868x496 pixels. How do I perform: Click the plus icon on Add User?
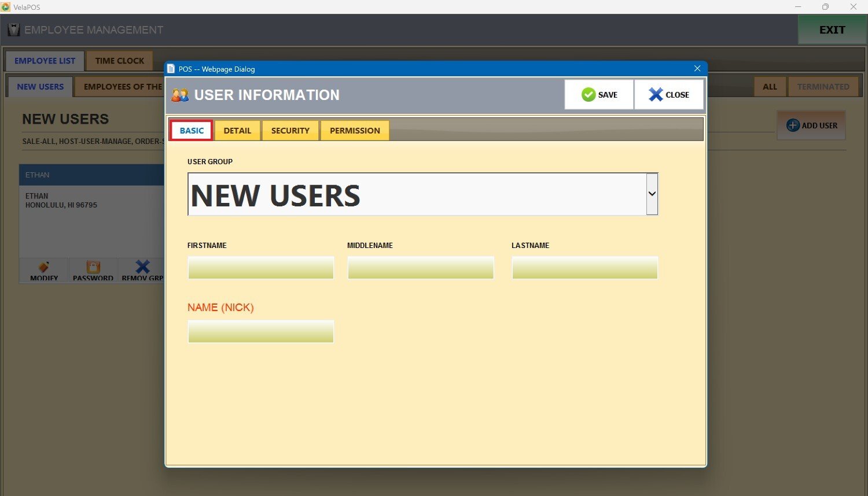tap(793, 125)
